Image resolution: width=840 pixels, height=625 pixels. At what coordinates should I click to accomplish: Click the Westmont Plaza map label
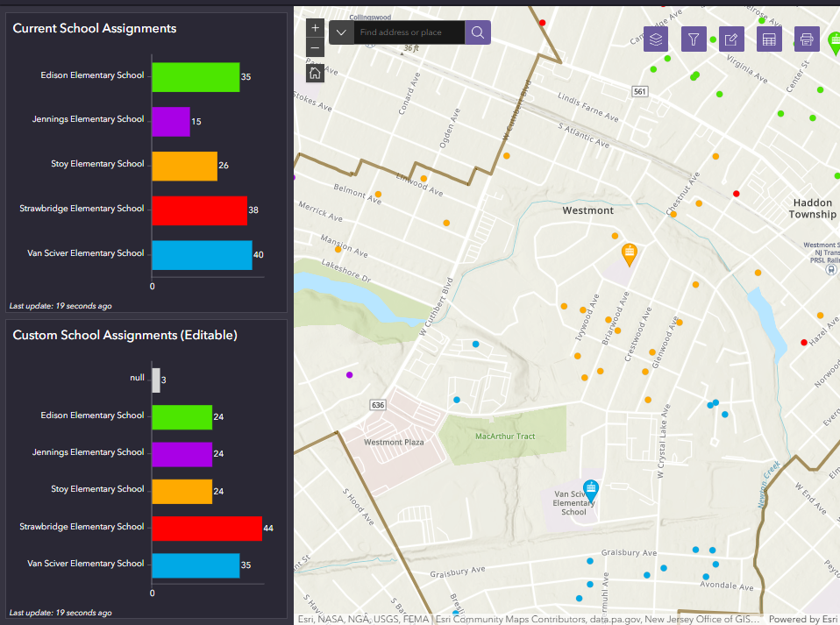394,443
